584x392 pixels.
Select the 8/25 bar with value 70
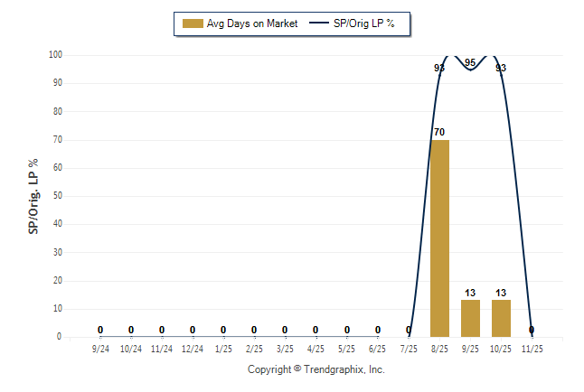(x=439, y=238)
